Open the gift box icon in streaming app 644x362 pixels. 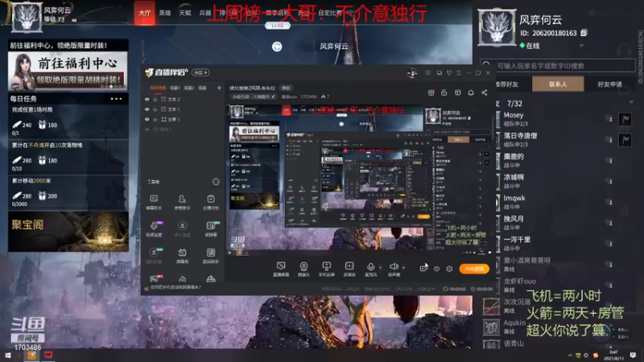tap(431, 93)
